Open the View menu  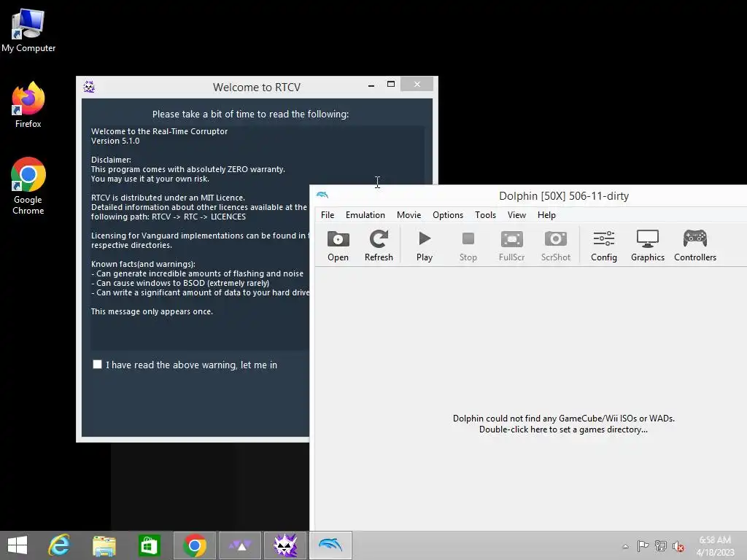coord(516,215)
